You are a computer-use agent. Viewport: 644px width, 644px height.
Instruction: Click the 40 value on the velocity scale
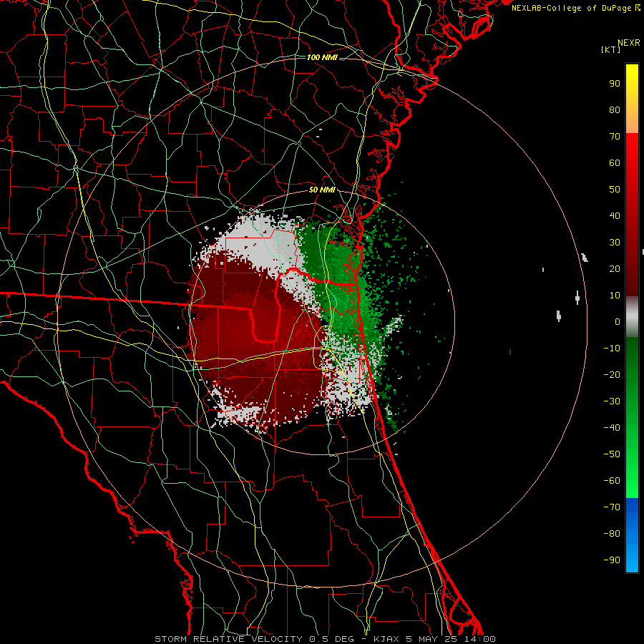pyautogui.click(x=615, y=215)
